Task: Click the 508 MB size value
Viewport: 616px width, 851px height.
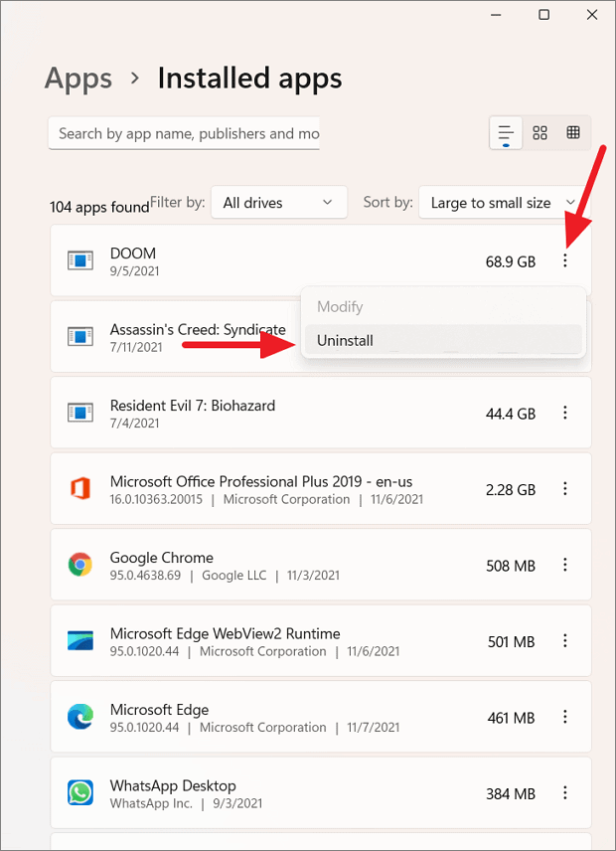Action: coord(511,566)
